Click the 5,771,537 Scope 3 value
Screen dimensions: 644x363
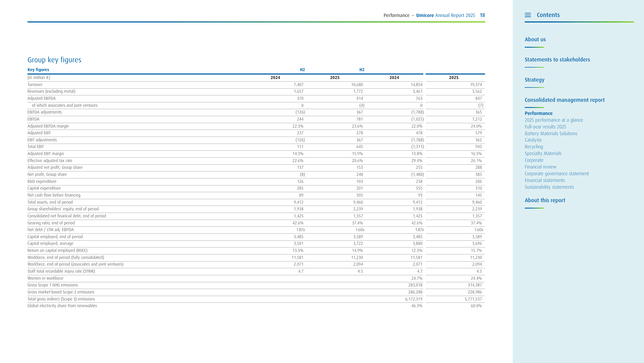(x=473, y=299)
